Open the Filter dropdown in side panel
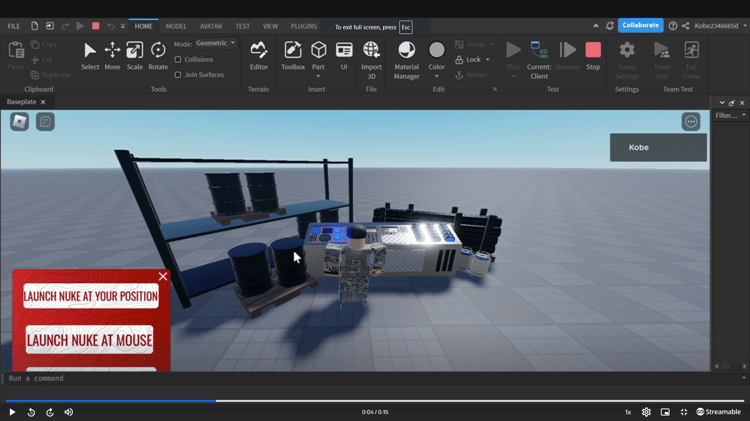The width and height of the screenshot is (750, 421). pyautogui.click(x=730, y=115)
